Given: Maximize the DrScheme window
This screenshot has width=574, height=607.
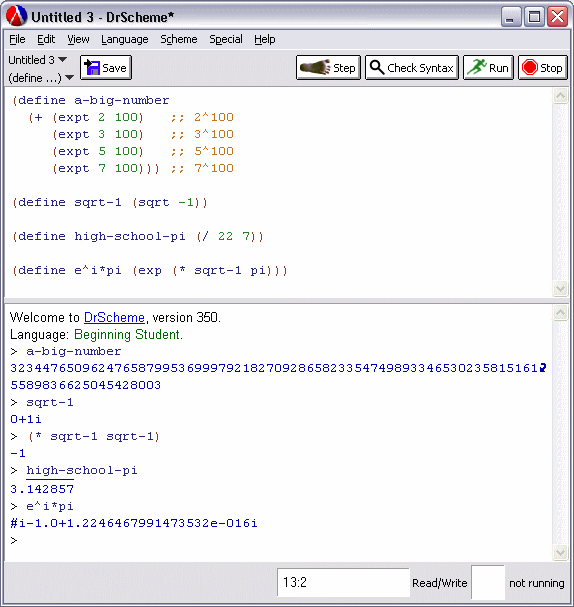Looking at the screenshot, I should coord(534,17).
